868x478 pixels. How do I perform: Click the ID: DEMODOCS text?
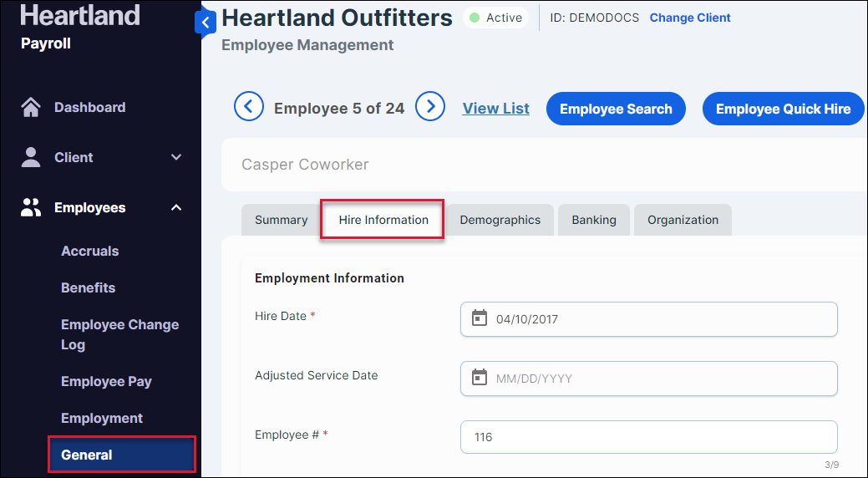594,18
